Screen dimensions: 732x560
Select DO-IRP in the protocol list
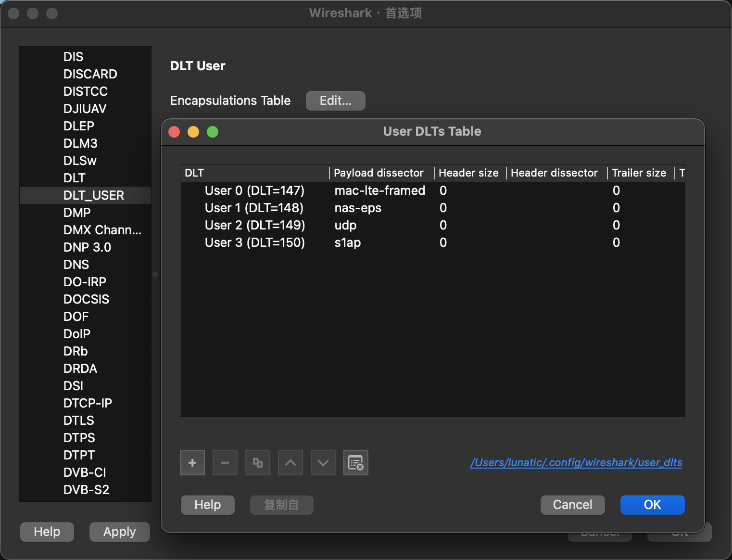86,282
